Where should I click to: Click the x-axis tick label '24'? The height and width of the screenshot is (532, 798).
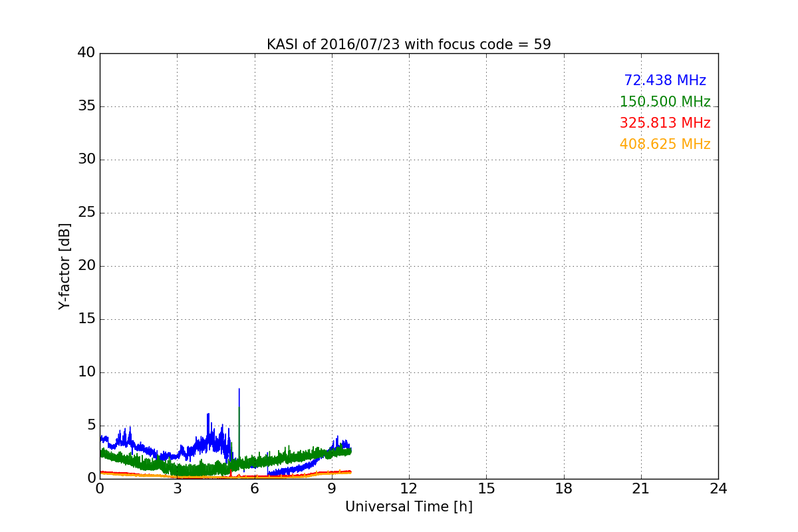[718, 488]
